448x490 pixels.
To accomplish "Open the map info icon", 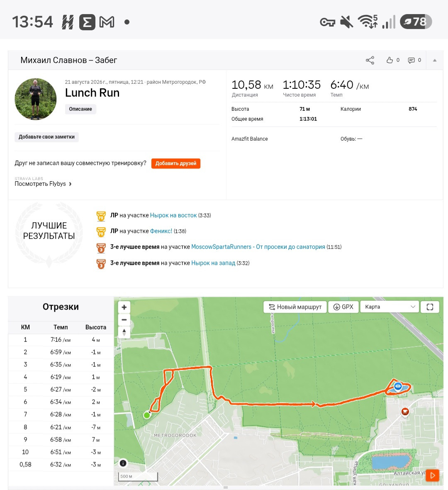I will coord(123,463).
